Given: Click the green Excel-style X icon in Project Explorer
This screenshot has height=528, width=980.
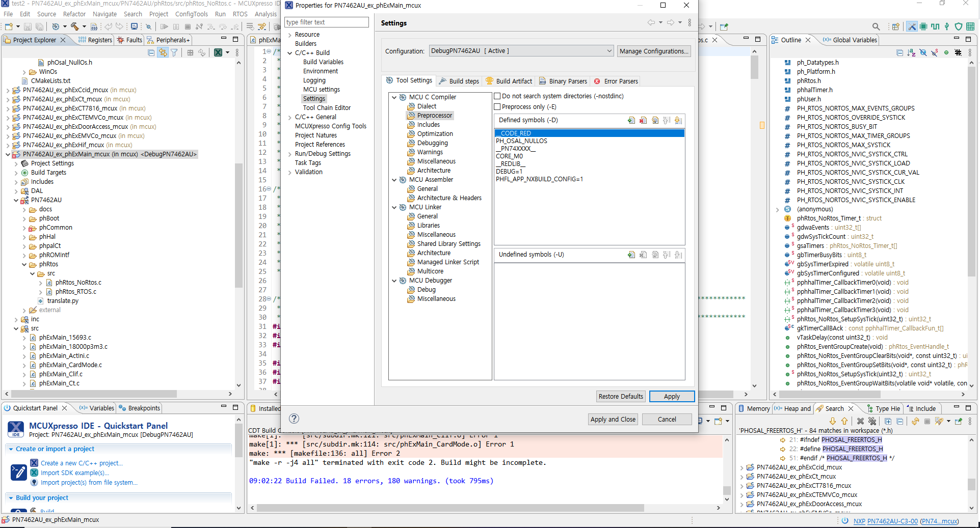Looking at the screenshot, I should [218, 52].
